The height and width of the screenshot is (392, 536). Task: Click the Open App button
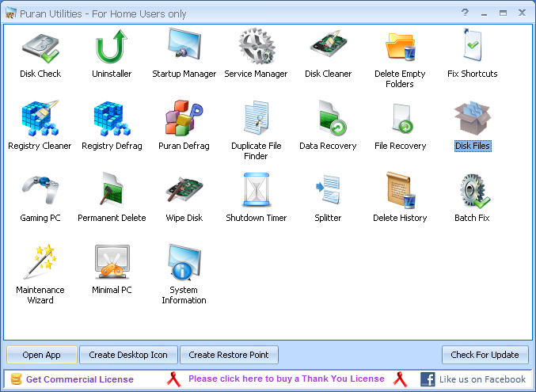42,355
